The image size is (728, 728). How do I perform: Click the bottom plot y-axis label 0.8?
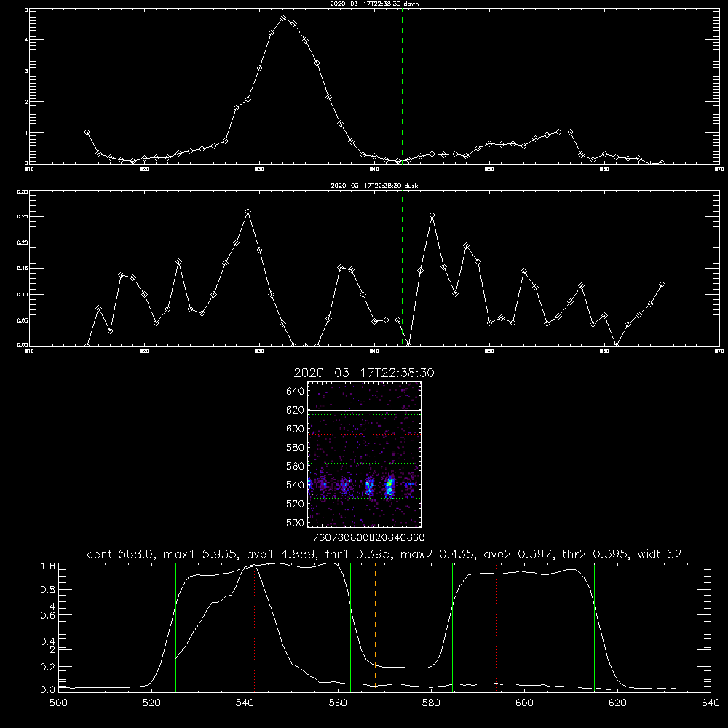click(x=48, y=590)
